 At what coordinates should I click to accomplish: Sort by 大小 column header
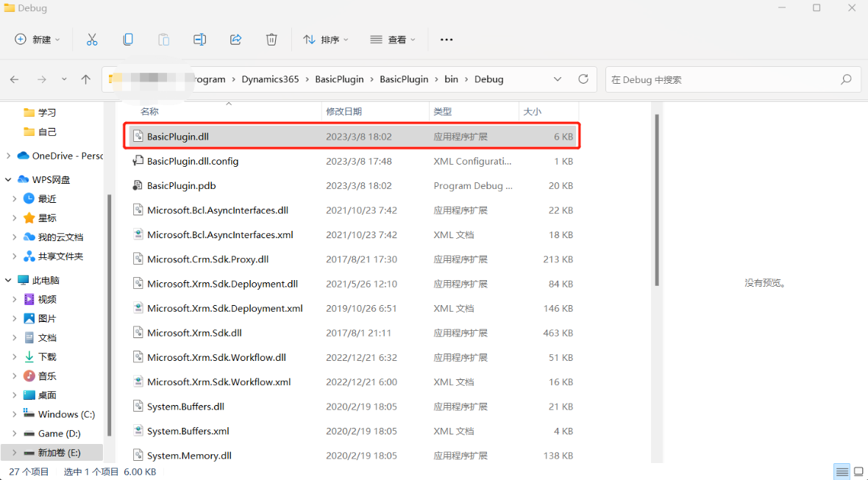(532, 112)
